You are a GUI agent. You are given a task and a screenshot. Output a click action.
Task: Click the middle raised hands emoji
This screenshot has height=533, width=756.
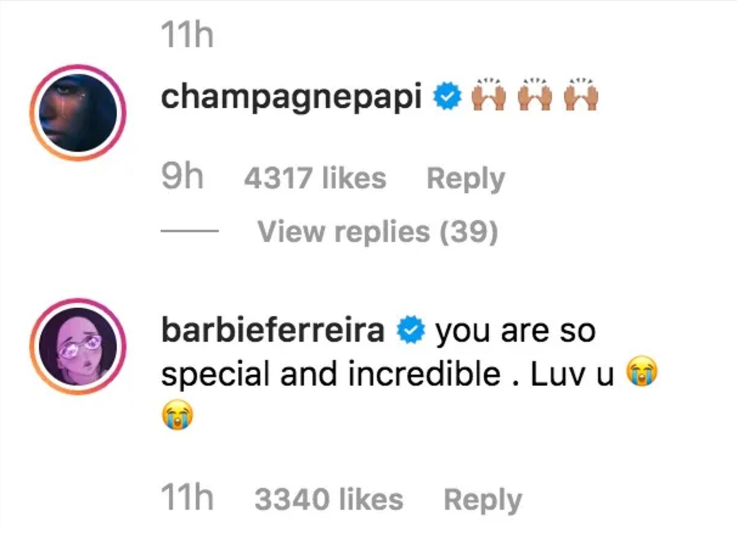coord(535,96)
